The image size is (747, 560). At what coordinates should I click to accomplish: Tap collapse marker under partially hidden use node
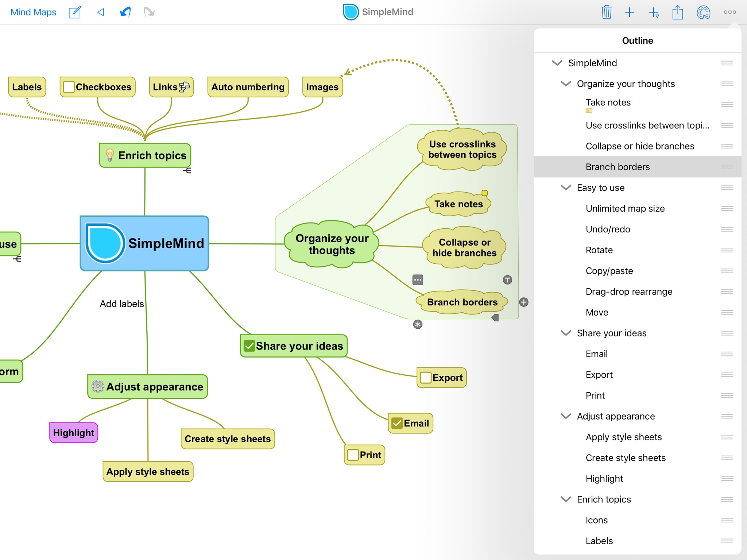(x=17, y=259)
